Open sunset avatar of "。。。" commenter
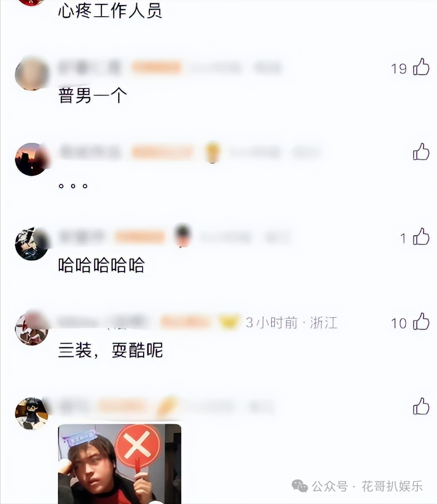This screenshot has height=504, width=437. (x=32, y=159)
